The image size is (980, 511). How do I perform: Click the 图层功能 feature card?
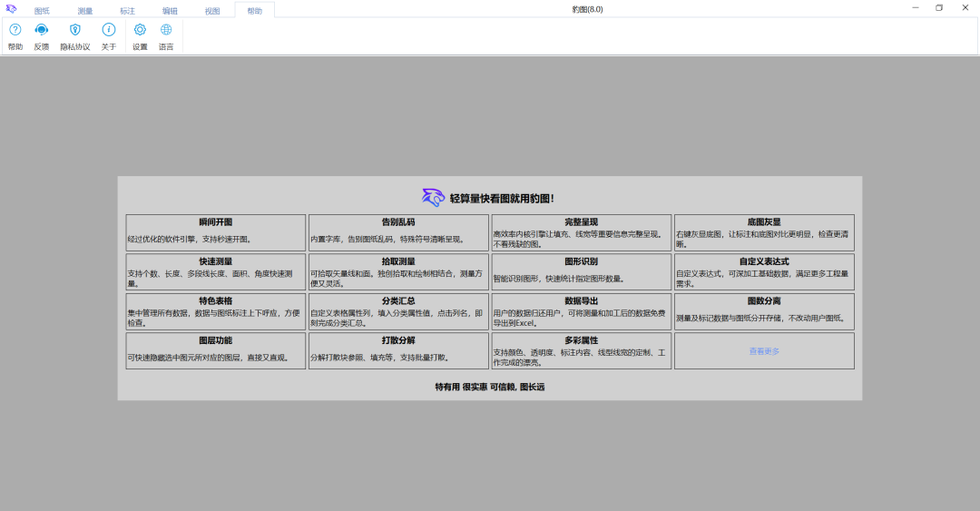pos(216,351)
